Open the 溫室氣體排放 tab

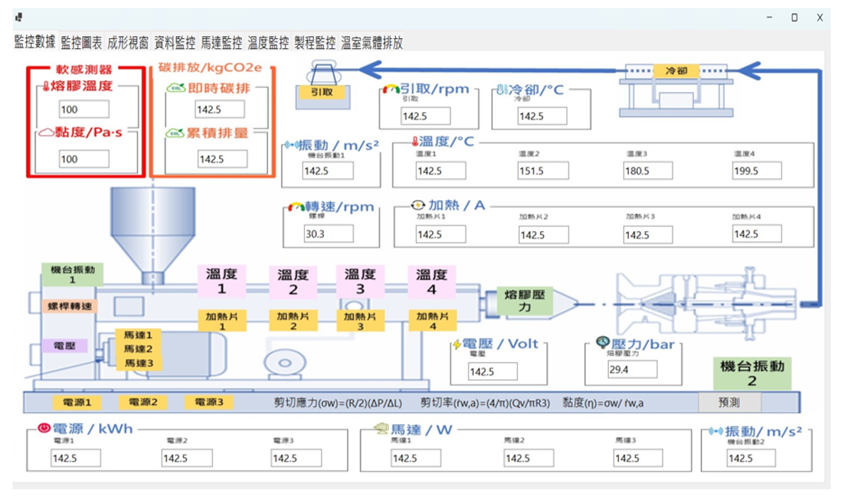point(372,43)
